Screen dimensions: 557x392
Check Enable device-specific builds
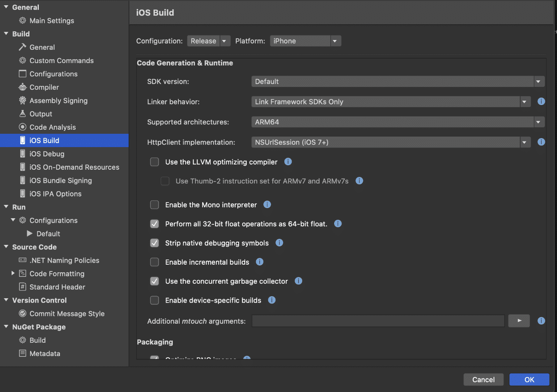pyautogui.click(x=155, y=300)
